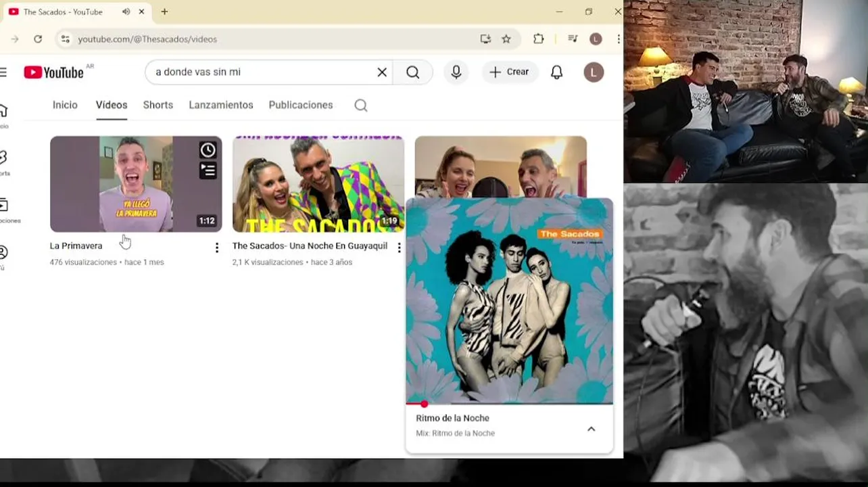Clear the search text with X icon
Viewport: 868px width, 487px height.
click(382, 72)
